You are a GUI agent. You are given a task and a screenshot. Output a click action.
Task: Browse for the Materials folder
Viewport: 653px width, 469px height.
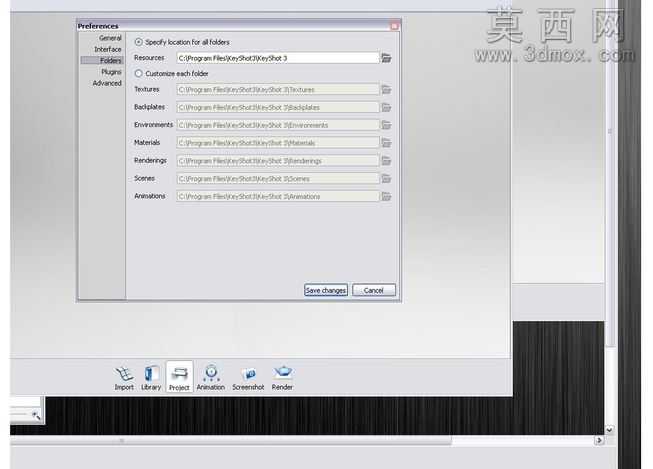(x=386, y=143)
